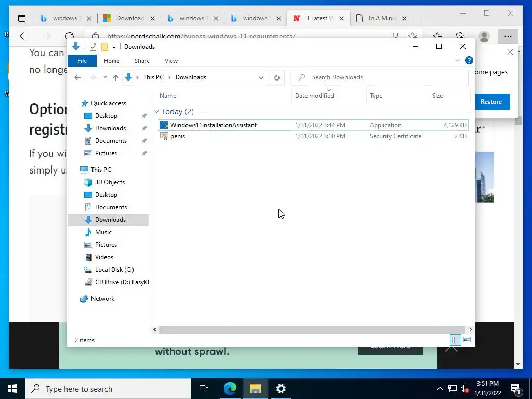Image resolution: width=532 pixels, height=399 pixels.
Task: Click the Search Downloads field
Action: pyautogui.click(x=380, y=77)
